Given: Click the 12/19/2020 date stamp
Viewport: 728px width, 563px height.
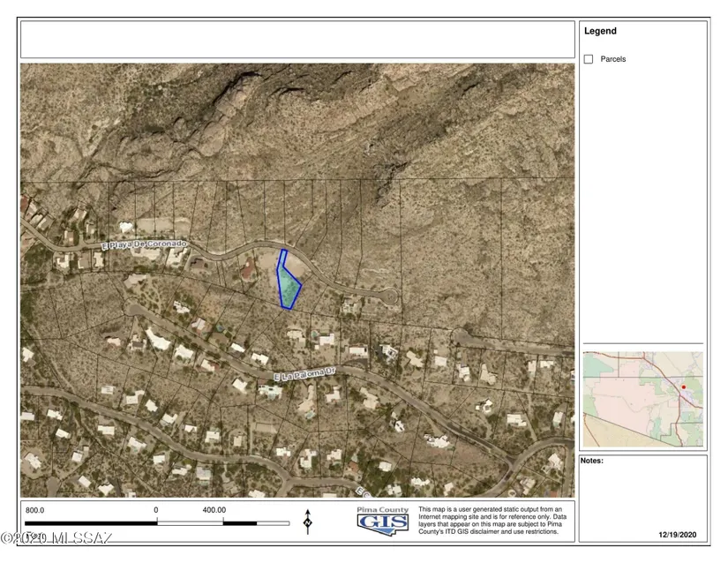Looking at the screenshot, I should [678, 535].
